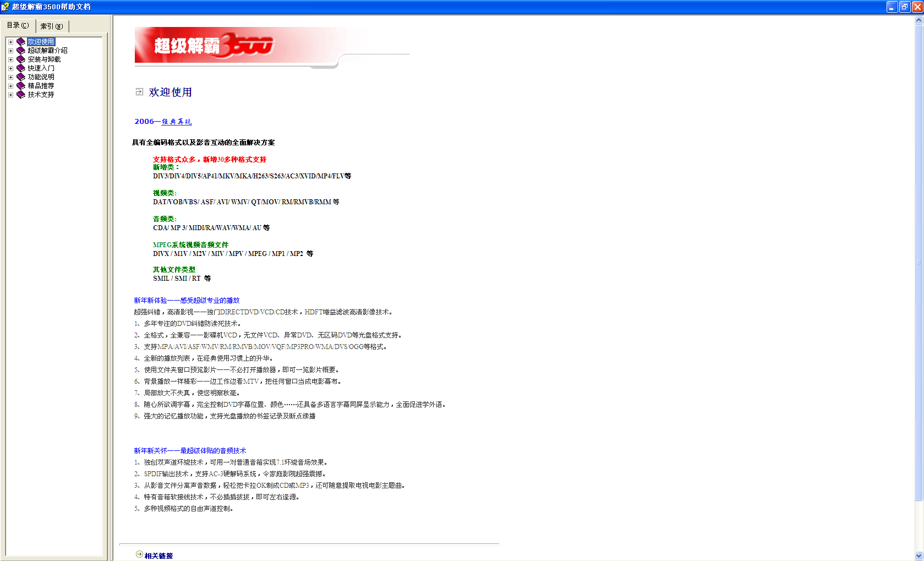Click the book icon beside 技术支持
This screenshot has width=924, height=561.
coord(21,95)
